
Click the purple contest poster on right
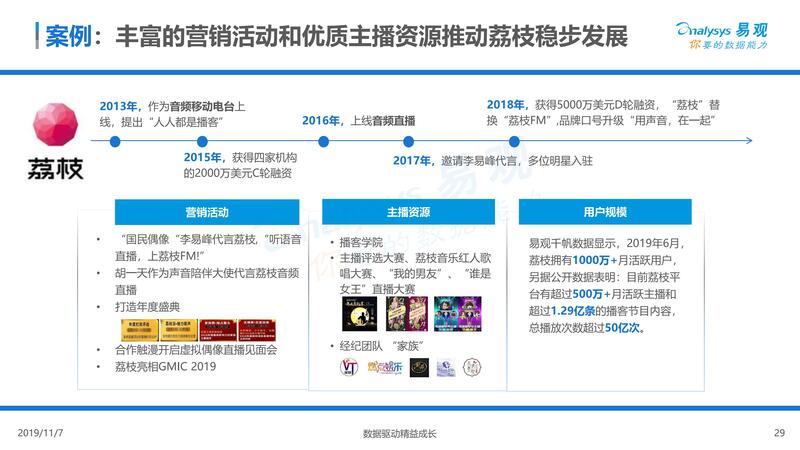(458, 314)
